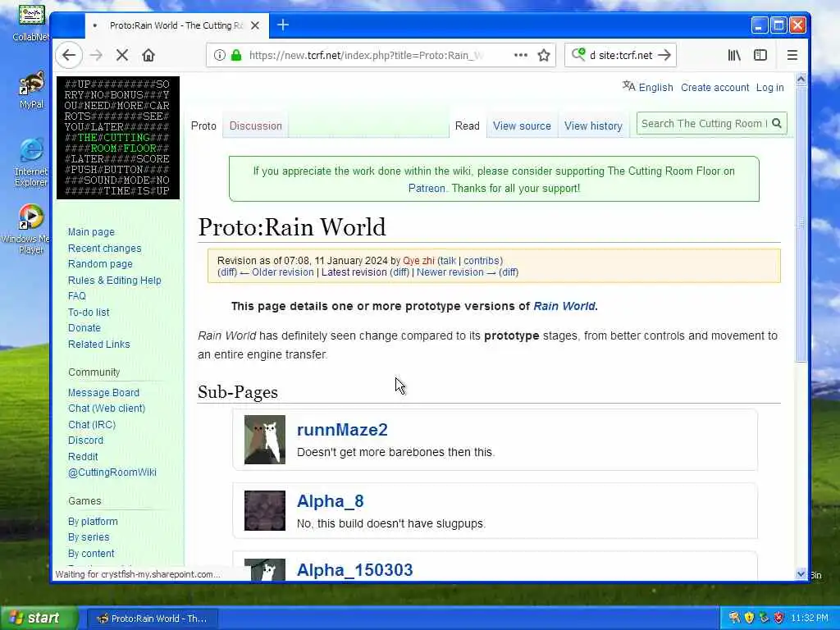Go to the browser Home page icon

[x=148, y=55]
